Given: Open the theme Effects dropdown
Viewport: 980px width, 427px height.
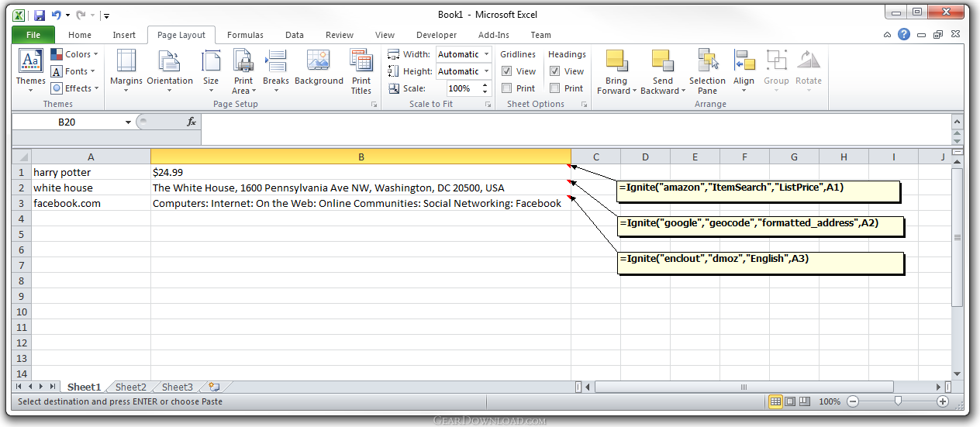Looking at the screenshot, I should point(75,88).
